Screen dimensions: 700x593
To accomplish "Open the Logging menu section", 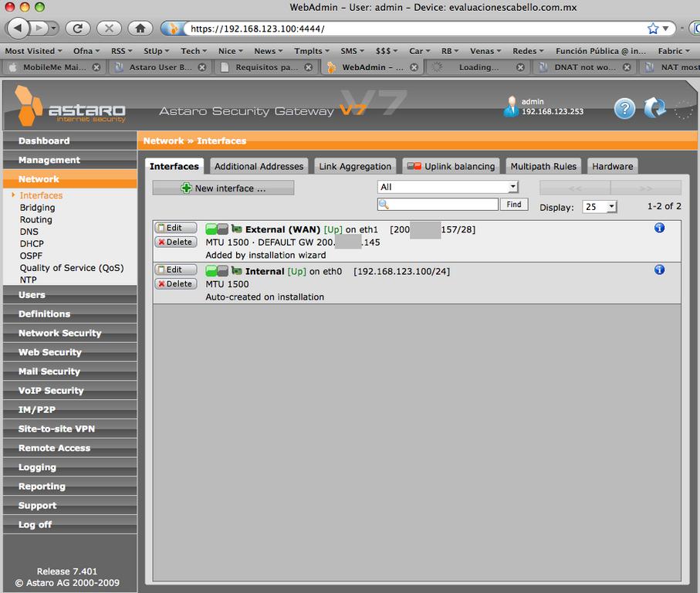I will coord(70,467).
